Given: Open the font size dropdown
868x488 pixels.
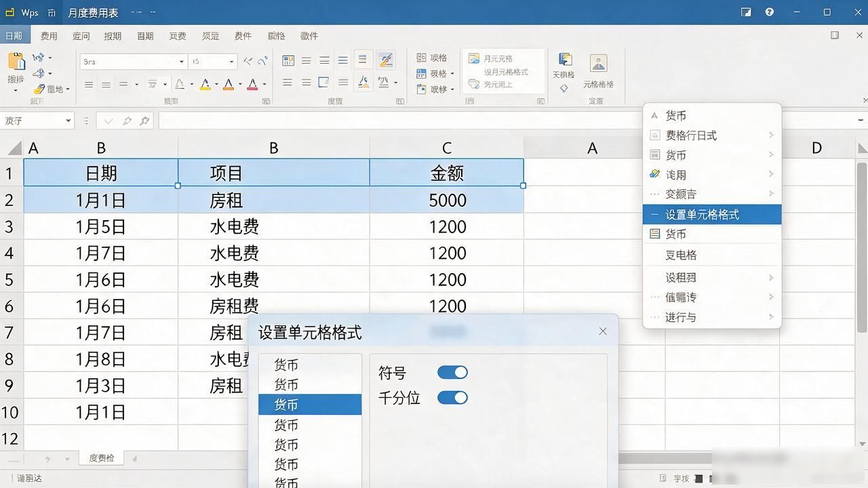Looking at the screenshot, I should pos(231,62).
